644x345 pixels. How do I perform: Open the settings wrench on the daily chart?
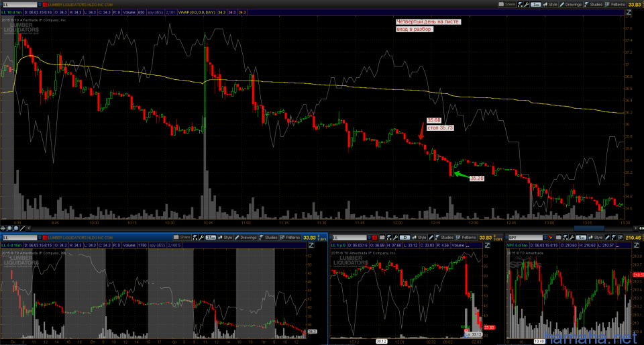396,238
